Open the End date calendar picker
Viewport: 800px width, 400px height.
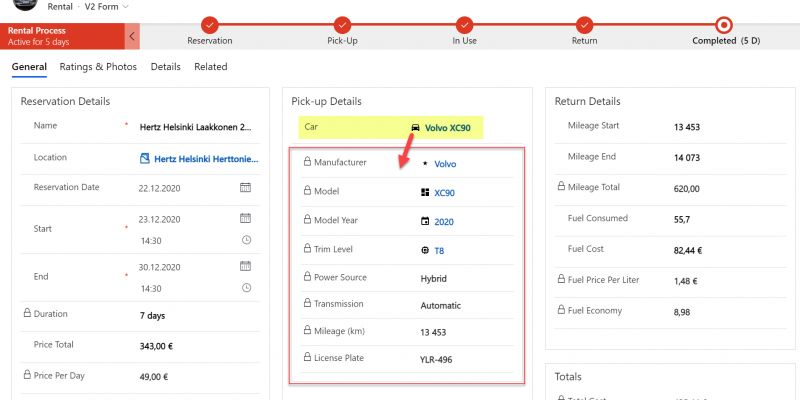click(245, 266)
